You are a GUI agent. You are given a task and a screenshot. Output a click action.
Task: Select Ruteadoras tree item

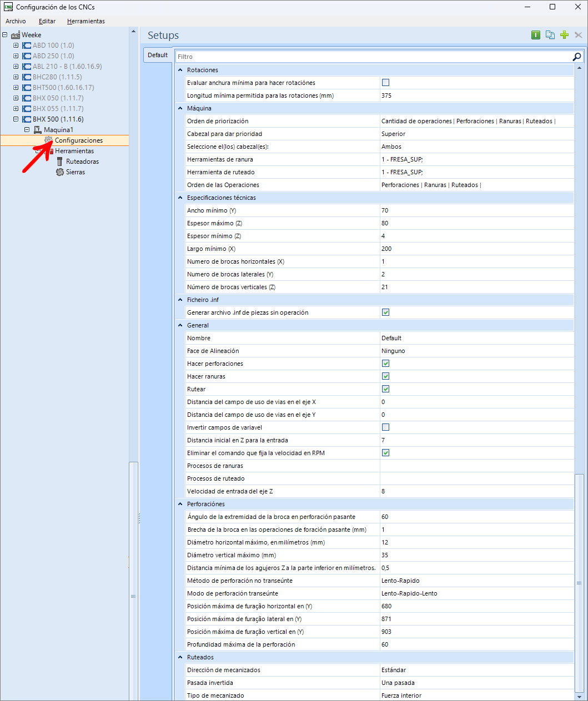click(82, 162)
